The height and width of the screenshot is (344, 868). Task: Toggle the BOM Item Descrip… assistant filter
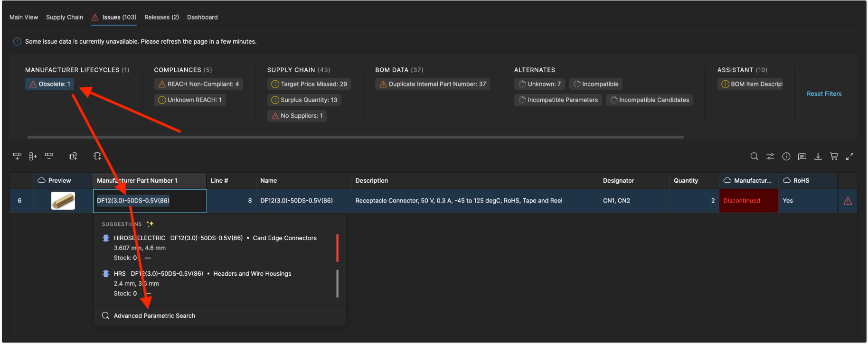[750, 84]
